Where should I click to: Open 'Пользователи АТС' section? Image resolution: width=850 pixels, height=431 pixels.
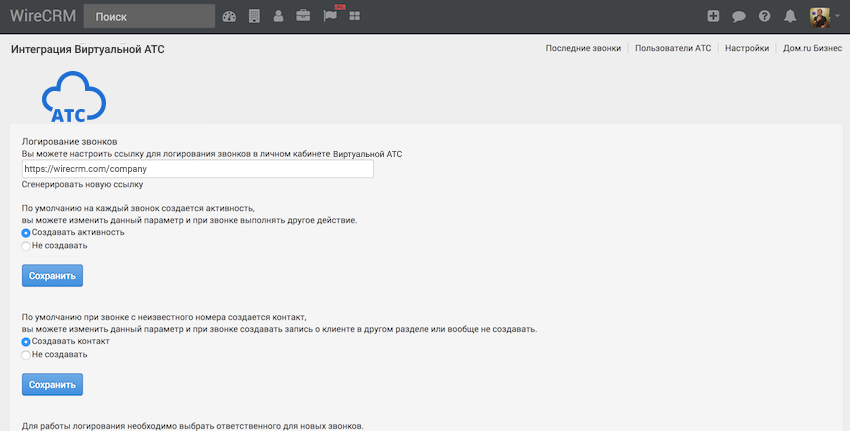pos(673,48)
